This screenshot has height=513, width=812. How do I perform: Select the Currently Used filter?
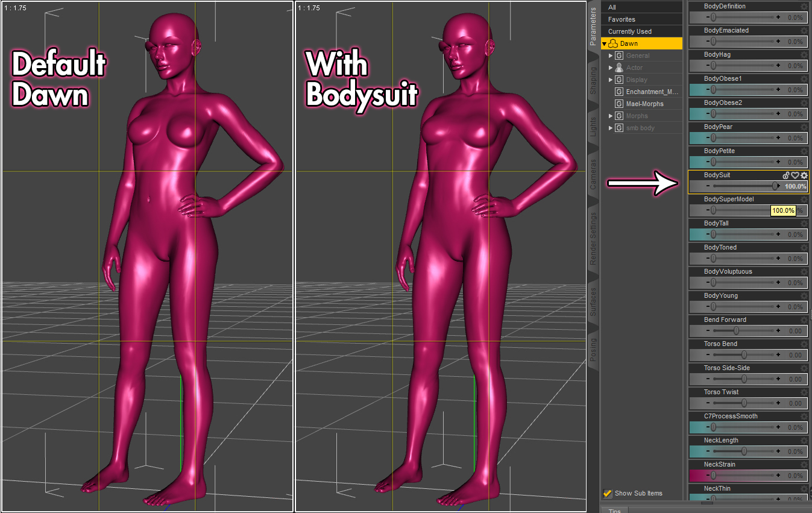coord(630,31)
